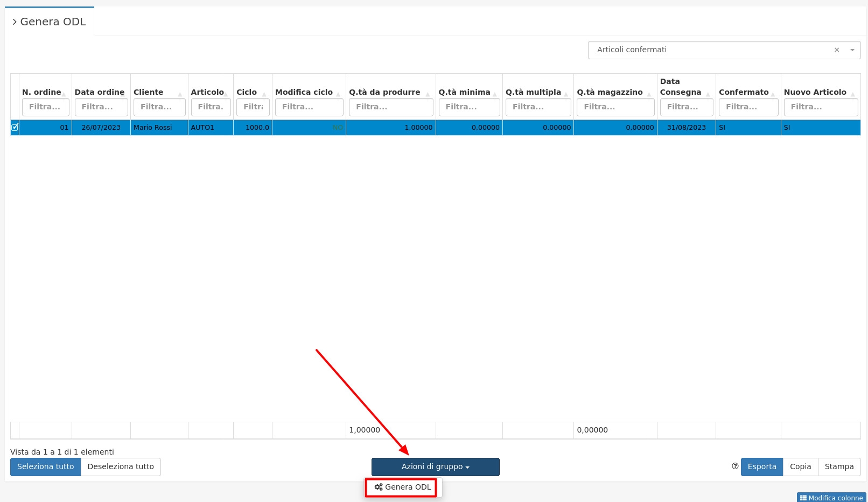Click the sort arrow on Data Consegna column
This screenshot has height=502, width=868.
pyautogui.click(x=708, y=94)
